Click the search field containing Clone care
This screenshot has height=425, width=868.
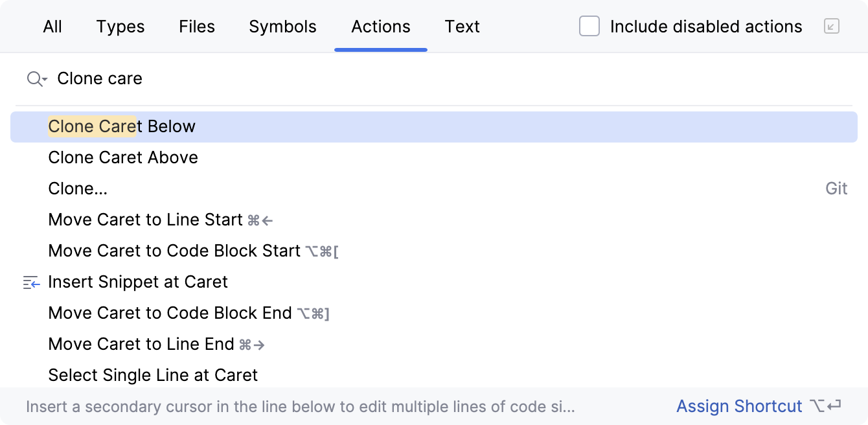click(x=389, y=79)
